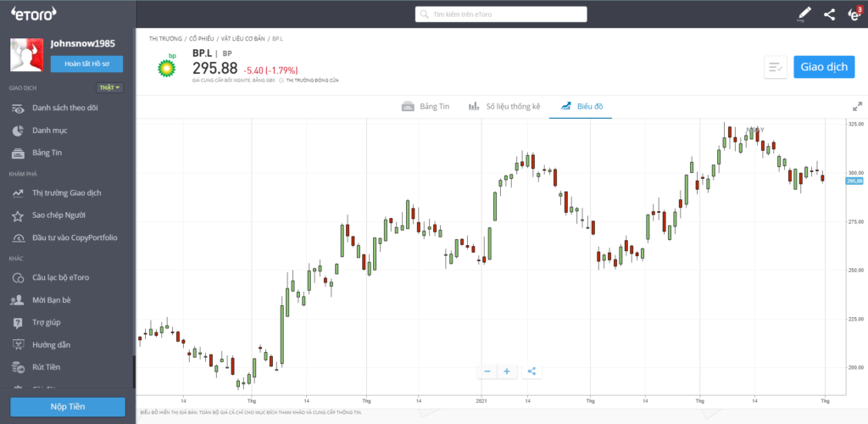The image size is (868, 424).
Task: Click the Câu lạc bộ eToro icon
Action: [18, 278]
